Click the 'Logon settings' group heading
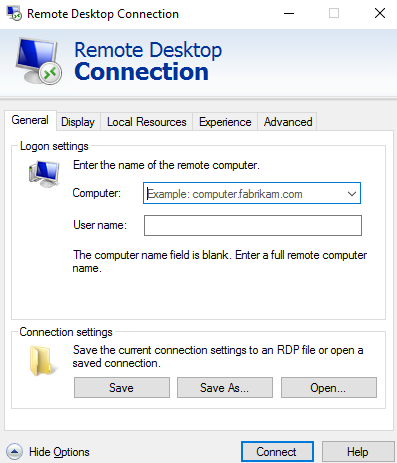The image size is (397, 463). (54, 146)
